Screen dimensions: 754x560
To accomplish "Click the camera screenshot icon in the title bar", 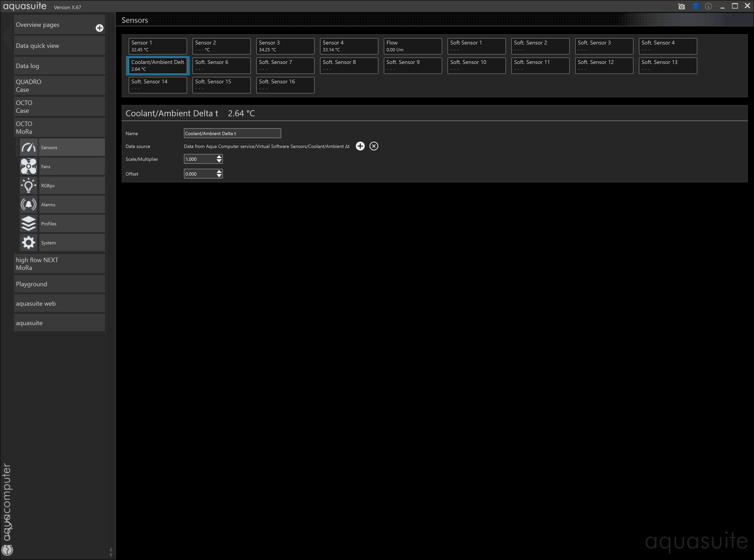I will (x=681, y=6).
